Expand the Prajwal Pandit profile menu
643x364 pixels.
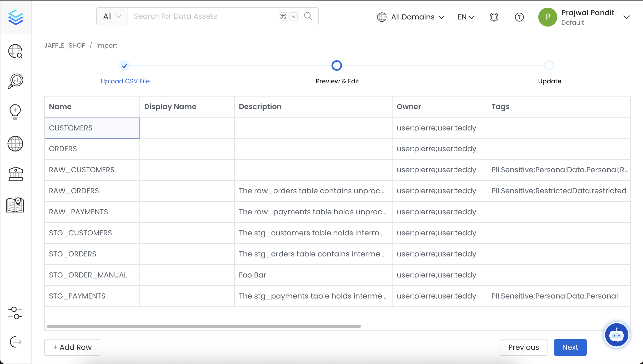pyautogui.click(x=587, y=17)
